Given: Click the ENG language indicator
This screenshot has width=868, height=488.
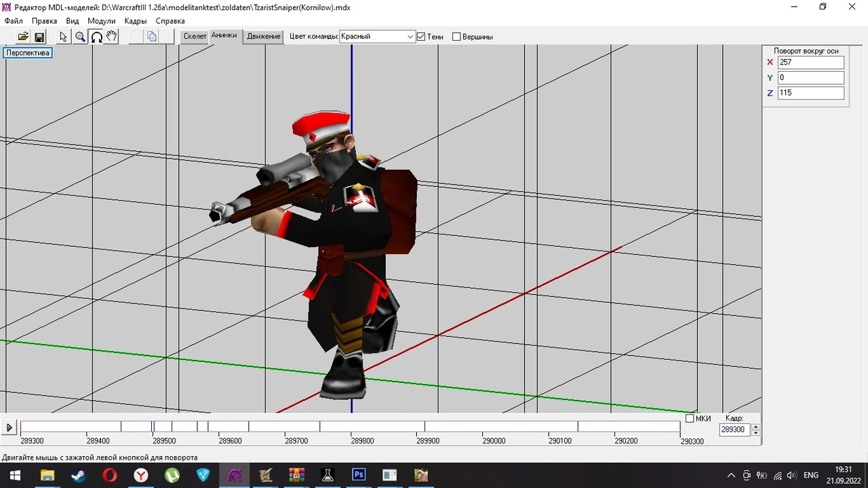Looking at the screenshot, I should (x=811, y=475).
